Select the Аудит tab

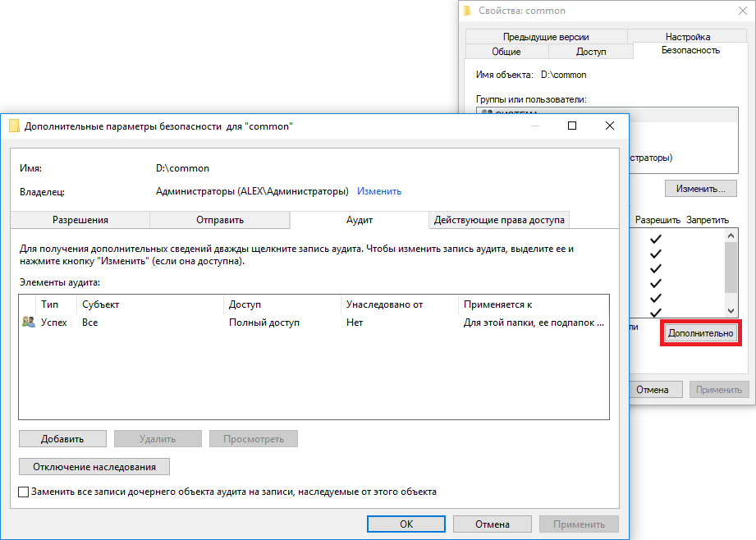click(x=360, y=220)
